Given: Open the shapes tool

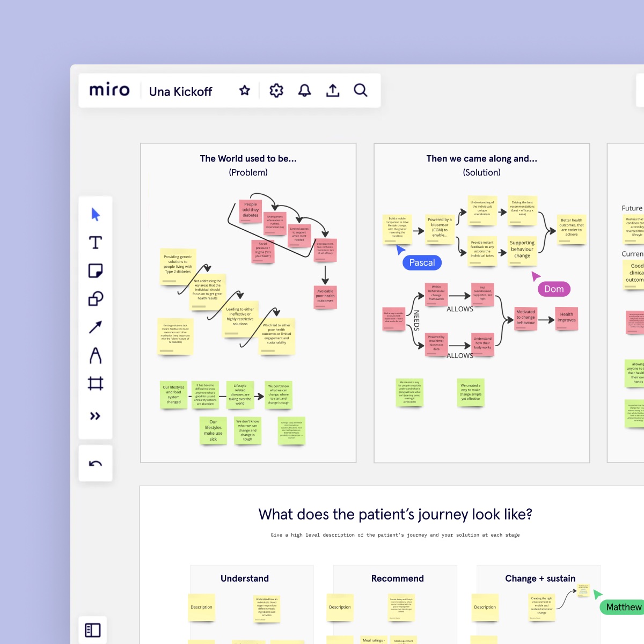Looking at the screenshot, I should [x=96, y=298].
